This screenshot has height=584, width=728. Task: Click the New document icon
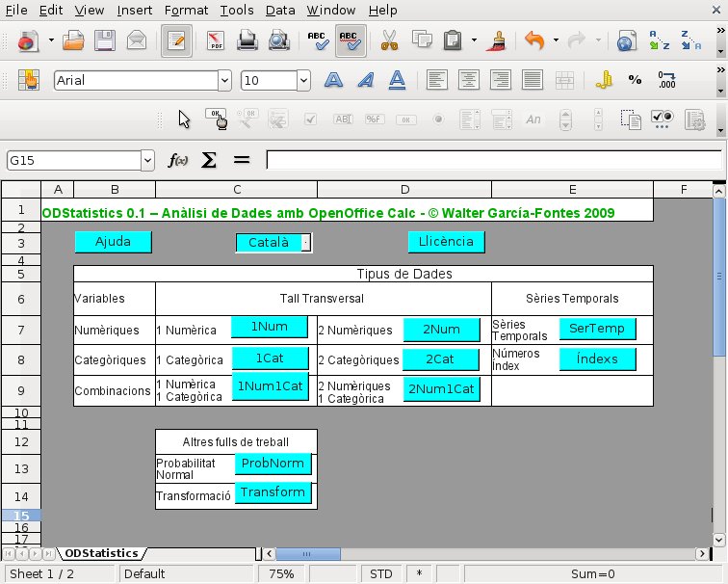[28, 40]
